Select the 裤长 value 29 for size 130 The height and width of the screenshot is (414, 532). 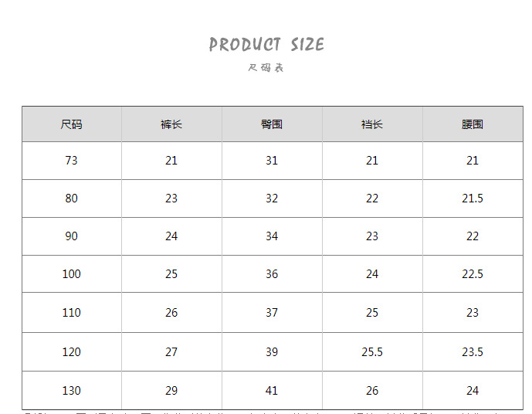pyautogui.click(x=171, y=391)
